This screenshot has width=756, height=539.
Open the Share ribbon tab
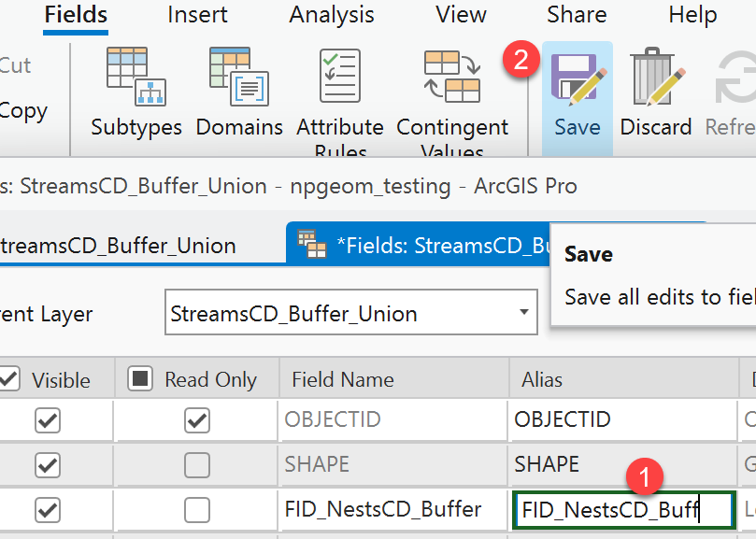tap(576, 15)
